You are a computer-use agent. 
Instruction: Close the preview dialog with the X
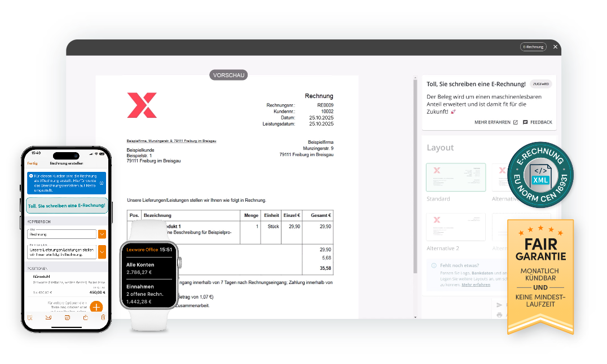555,47
